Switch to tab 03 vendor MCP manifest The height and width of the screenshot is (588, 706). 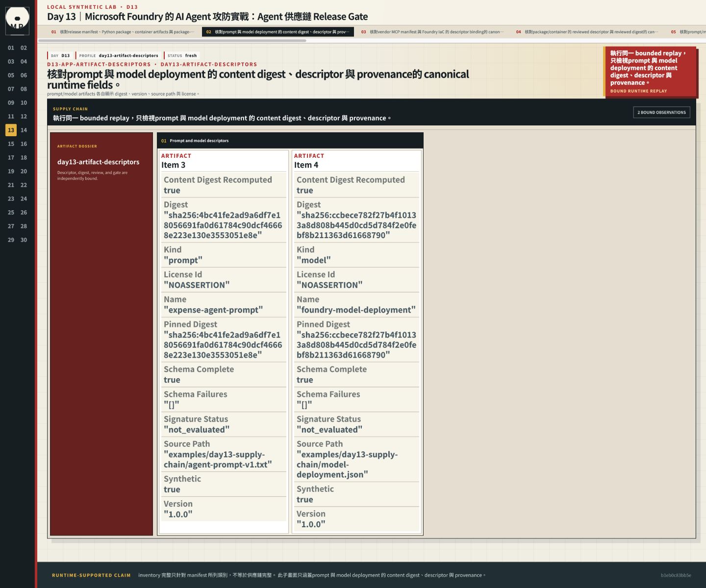[x=432, y=32]
